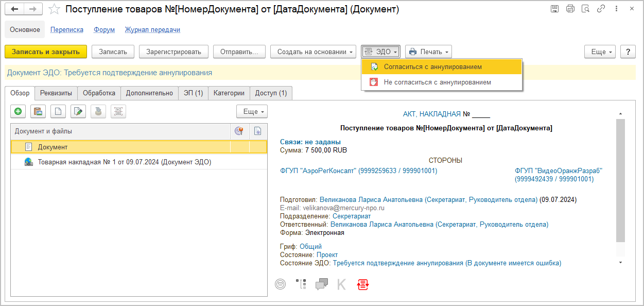Click the clipboard image paste icon
The height and width of the screenshot is (306, 644).
tap(38, 111)
